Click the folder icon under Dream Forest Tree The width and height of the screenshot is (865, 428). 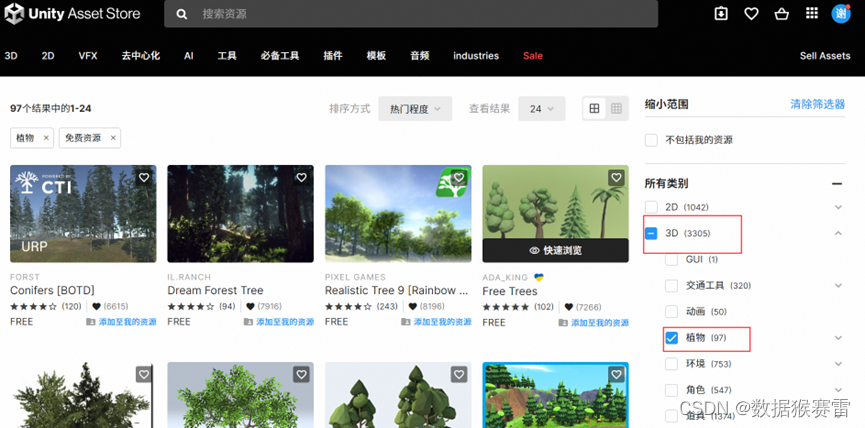point(248,322)
